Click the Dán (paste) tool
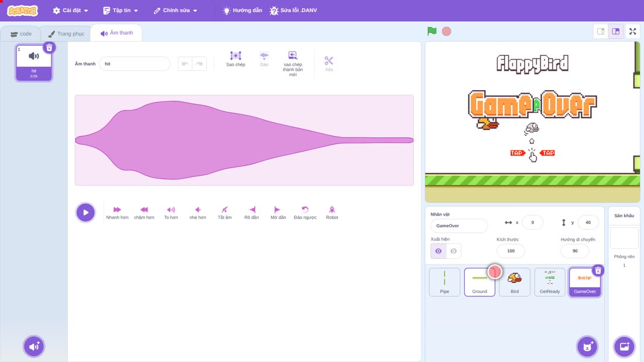644x362 pixels. click(264, 59)
